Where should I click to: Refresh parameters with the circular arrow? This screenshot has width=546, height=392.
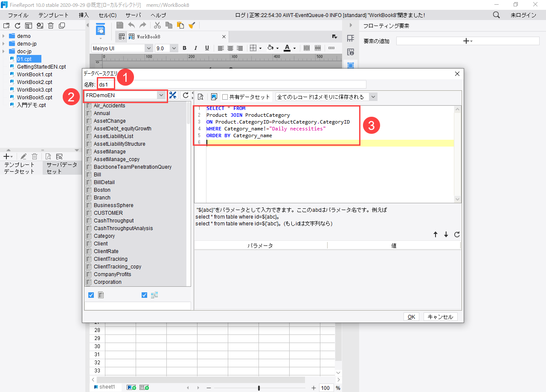457,234
